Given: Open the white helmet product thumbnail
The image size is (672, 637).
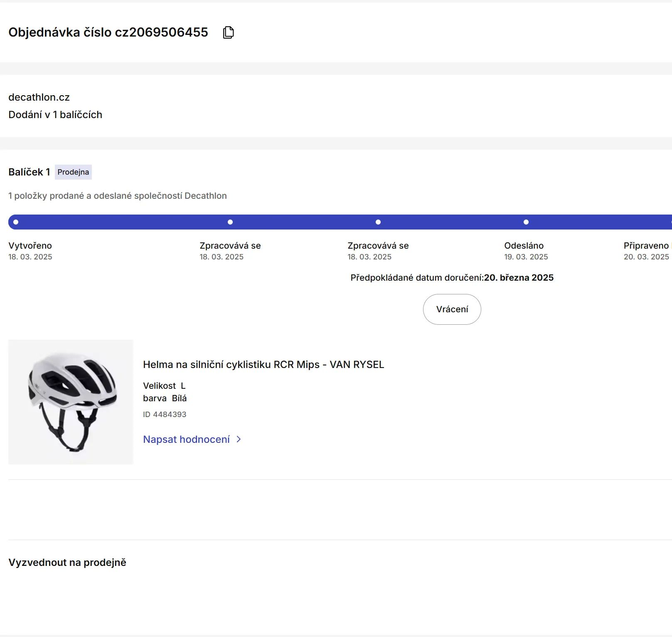Looking at the screenshot, I should (x=71, y=402).
